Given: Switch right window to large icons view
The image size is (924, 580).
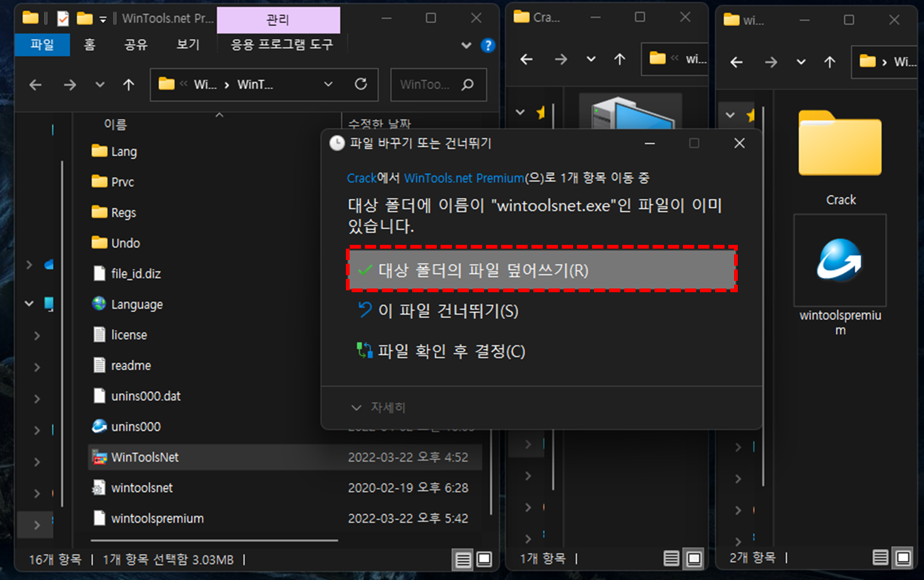Looking at the screenshot, I should coord(903,558).
